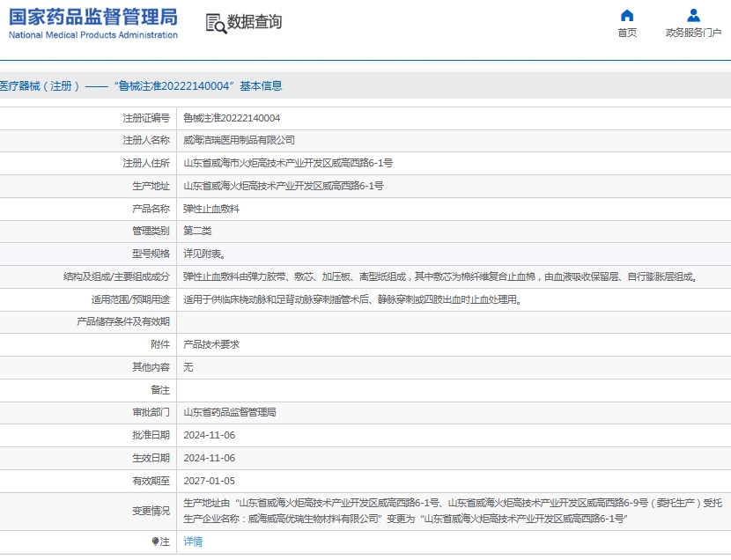The height and width of the screenshot is (560, 731).
Task: Click the 注册证编号 field label
Action: coord(146,118)
